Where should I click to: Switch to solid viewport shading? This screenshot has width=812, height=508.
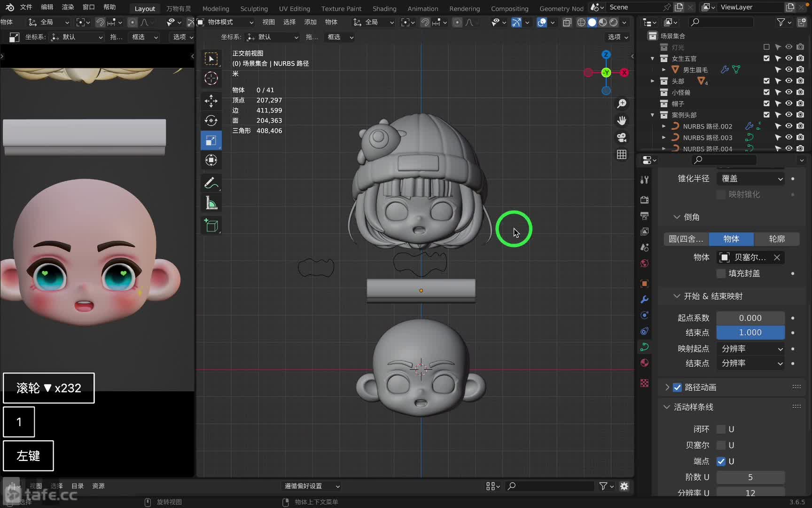click(592, 22)
